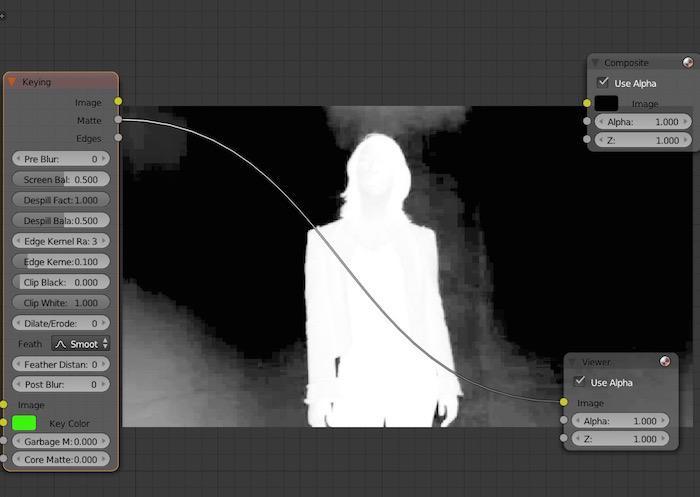Click the Viewer Z 1.000 field
This screenshot has width=700, height=497.
pyautogui.click(x=620, y=439)
